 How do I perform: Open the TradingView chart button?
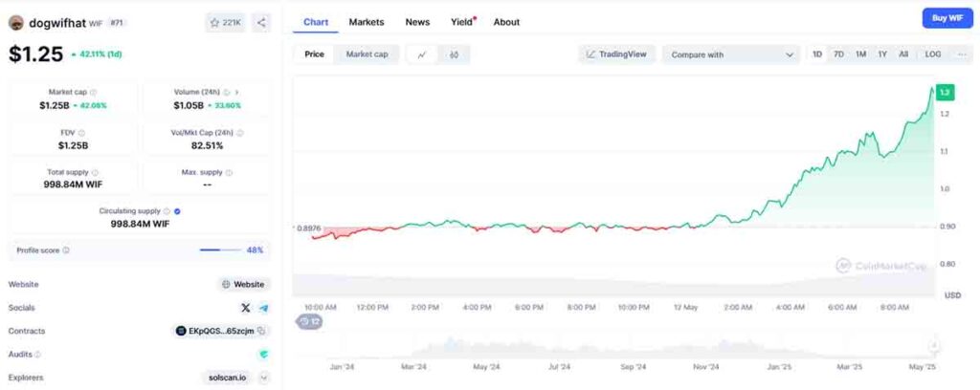click(616, 54)
